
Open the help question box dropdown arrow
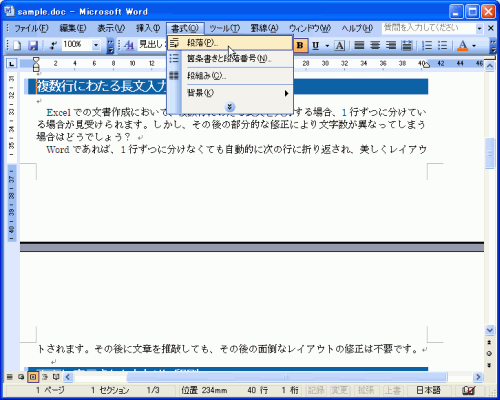[479, 29]
